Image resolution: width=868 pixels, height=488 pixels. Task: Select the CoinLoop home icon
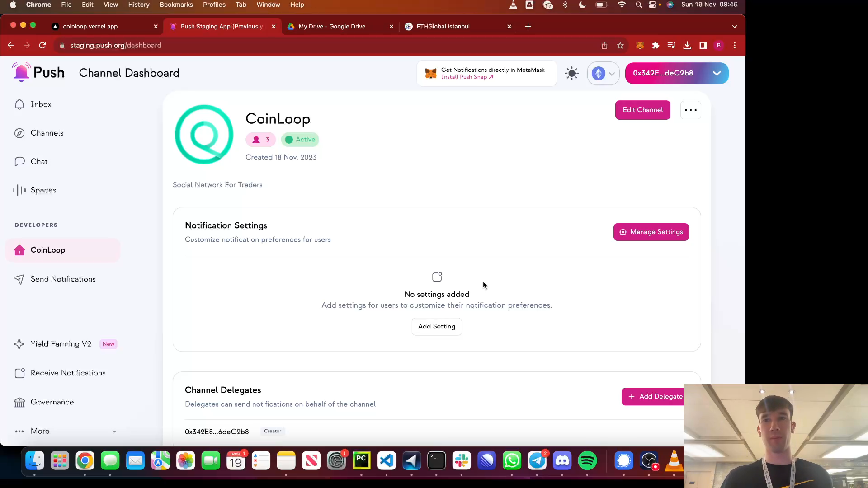(19, 250)
